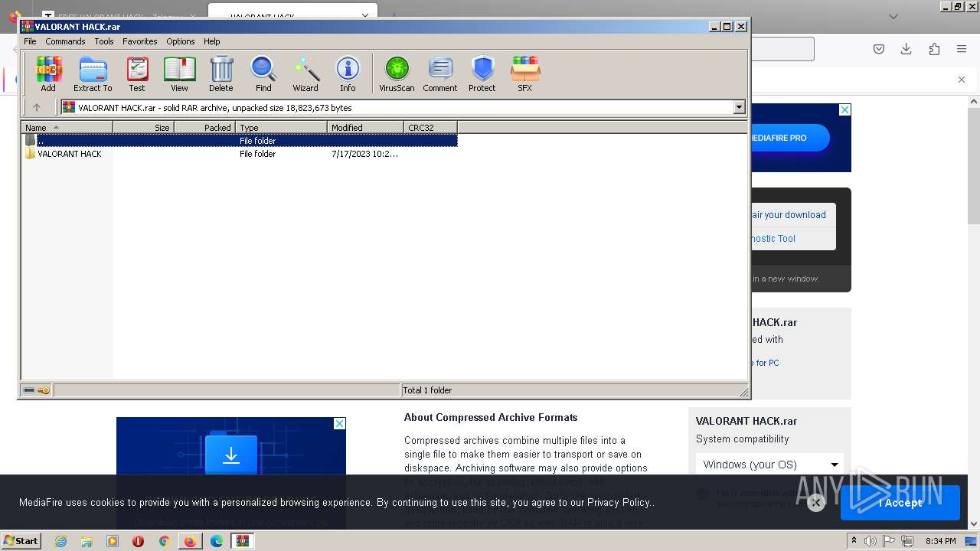Click the 8:34 PM clock
This screenshot has width=980, height=551.
[940, 541]
